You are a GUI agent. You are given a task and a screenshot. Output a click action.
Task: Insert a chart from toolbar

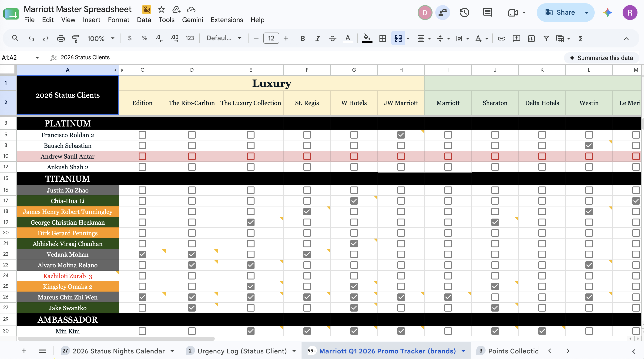tap(531, 38)
